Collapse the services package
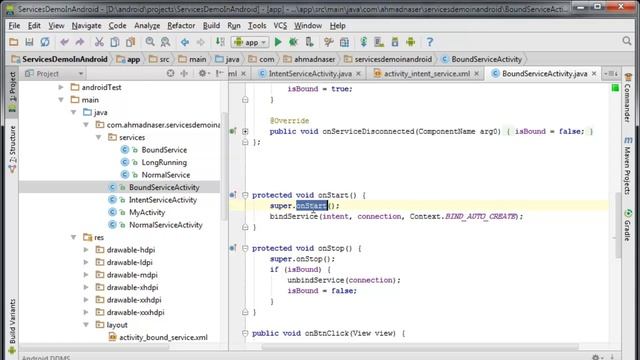Viewport: 640px width, 360px height. coord(99,138)
